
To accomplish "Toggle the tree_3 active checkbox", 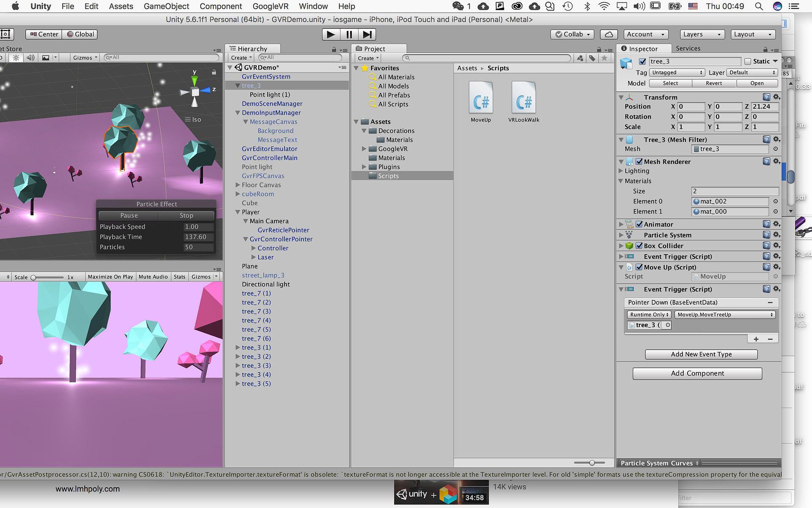I will point(642,61).
